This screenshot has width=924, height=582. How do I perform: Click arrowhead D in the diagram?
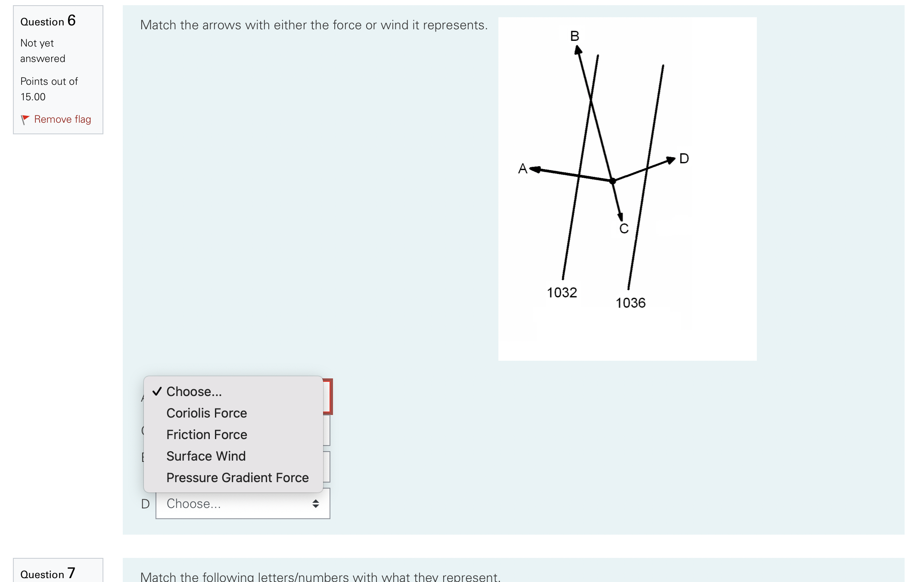coord(672,159)
